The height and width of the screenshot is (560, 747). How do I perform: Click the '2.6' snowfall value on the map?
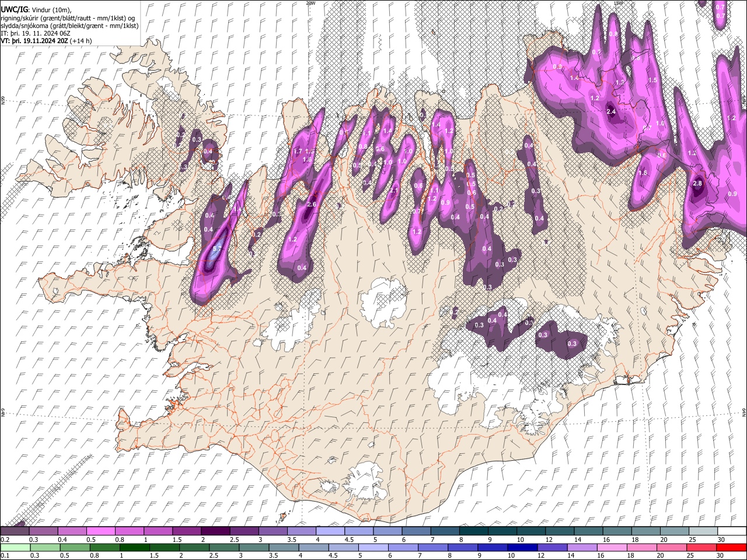312,204
